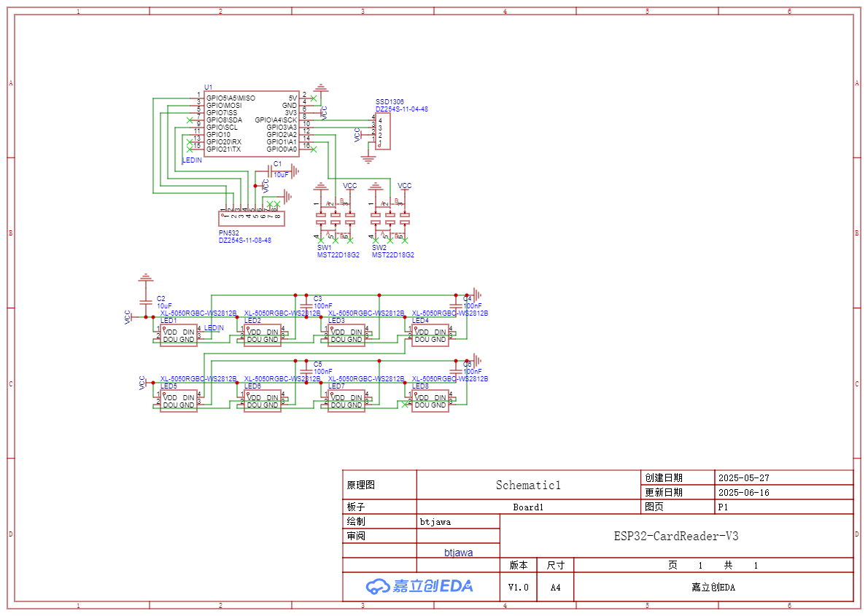868x616 pixels.
Task: Click the ESP32-CardReader-V3 title text
Action: pyautogui.click(x=676, y=536)
